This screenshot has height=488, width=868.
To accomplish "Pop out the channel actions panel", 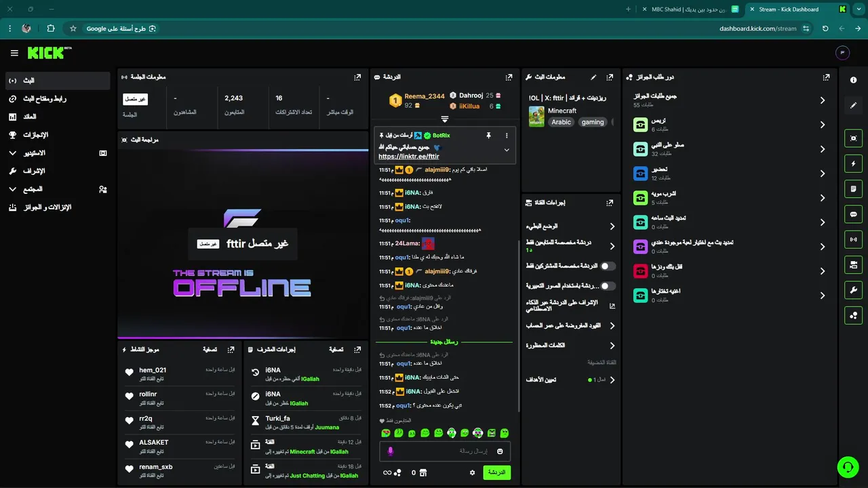I will click(x=610, y=202).
